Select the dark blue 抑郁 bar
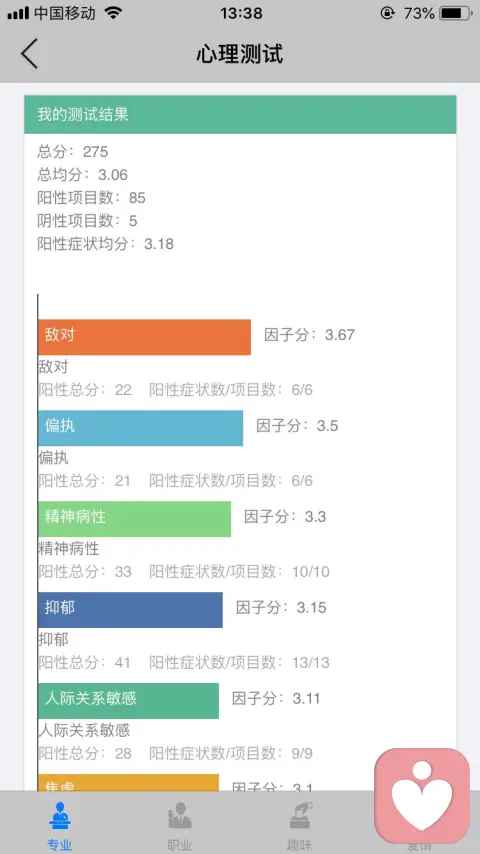480x854 pixels. [130, 610]
